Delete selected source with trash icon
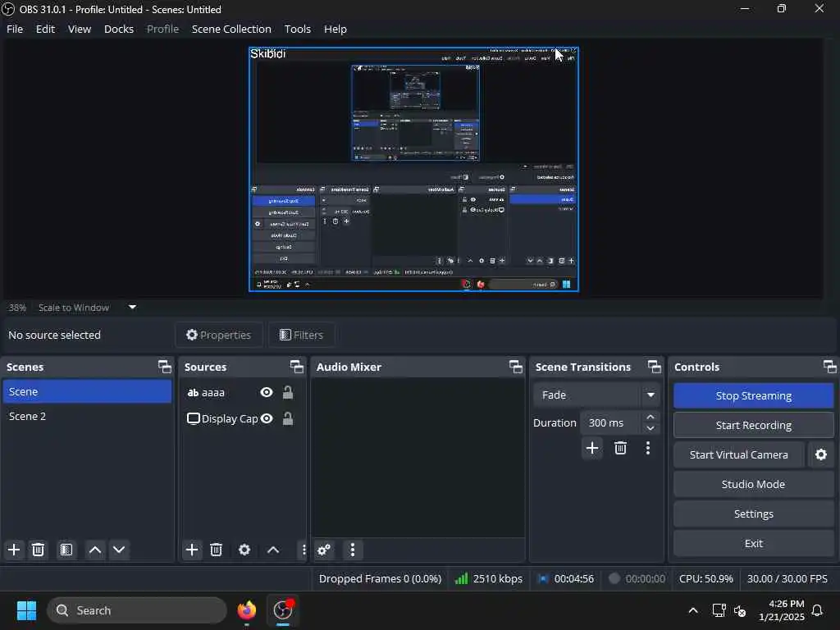Screen dimensions: 840x630 (x=216, y=550)
